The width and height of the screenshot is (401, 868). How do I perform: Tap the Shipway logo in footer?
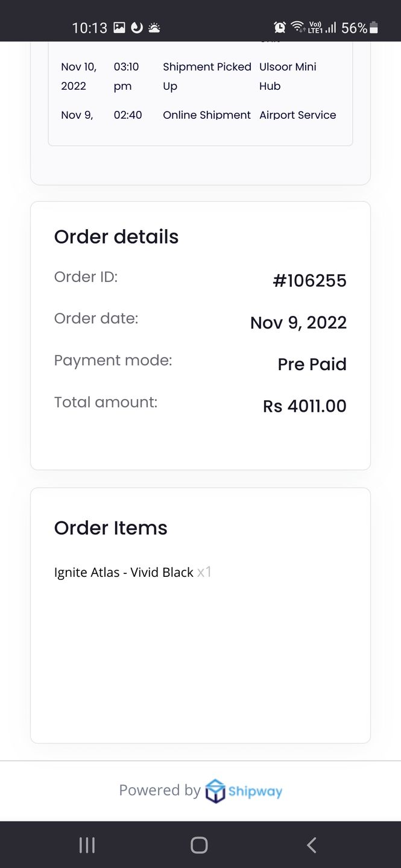(244, 791)
